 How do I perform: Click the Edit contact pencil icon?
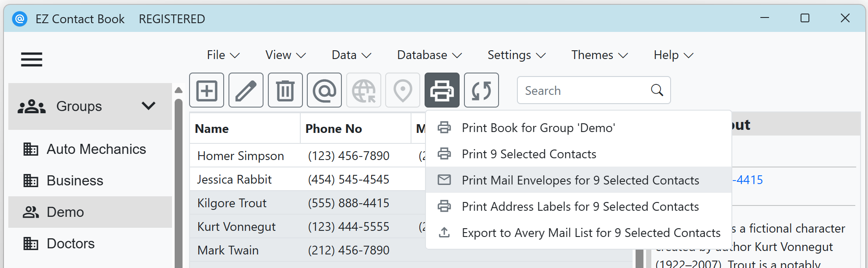[246, 90]
